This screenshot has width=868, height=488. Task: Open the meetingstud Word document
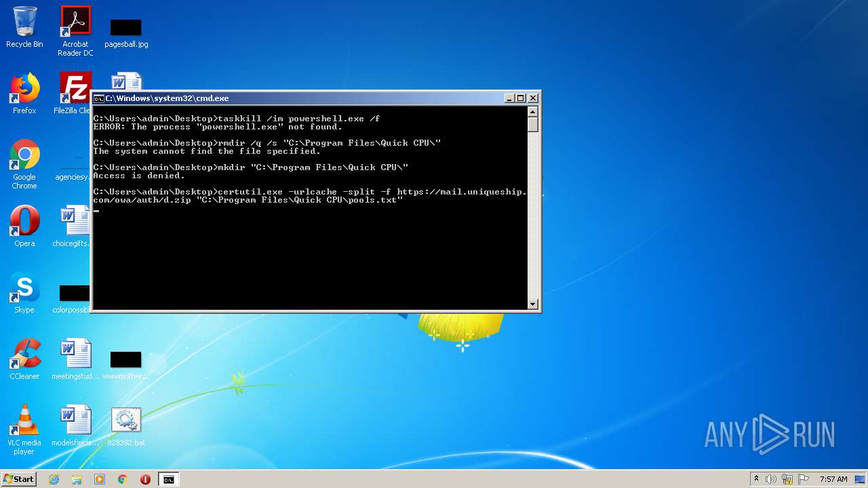75,359
